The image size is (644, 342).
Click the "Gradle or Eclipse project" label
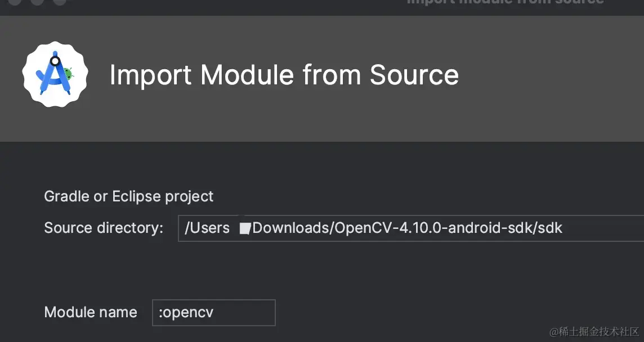128,196
